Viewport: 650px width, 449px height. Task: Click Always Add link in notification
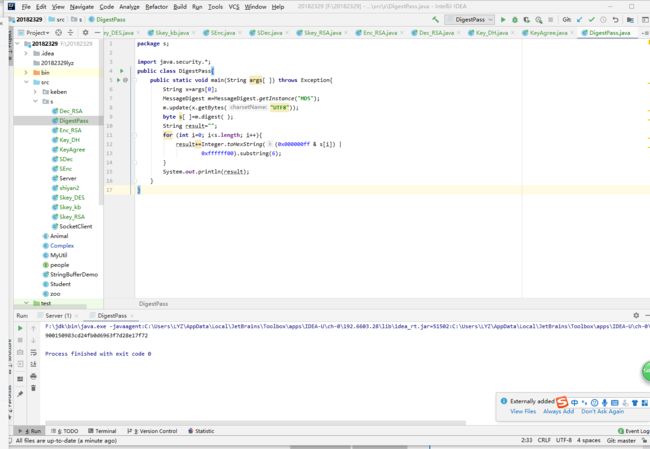[558, 411]
